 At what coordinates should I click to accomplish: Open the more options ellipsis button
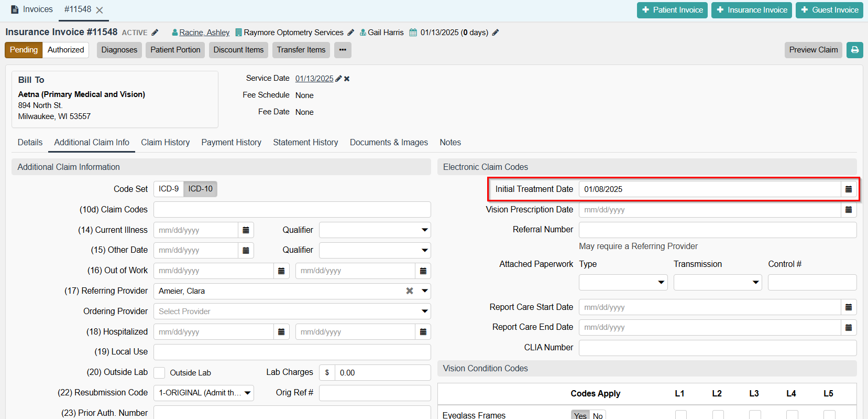(x=343, y=50)
